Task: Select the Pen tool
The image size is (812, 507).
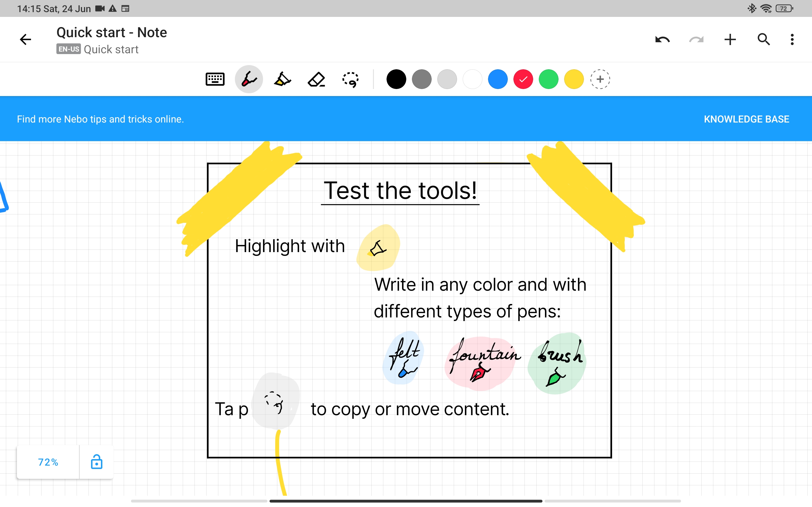Action: 249,79
